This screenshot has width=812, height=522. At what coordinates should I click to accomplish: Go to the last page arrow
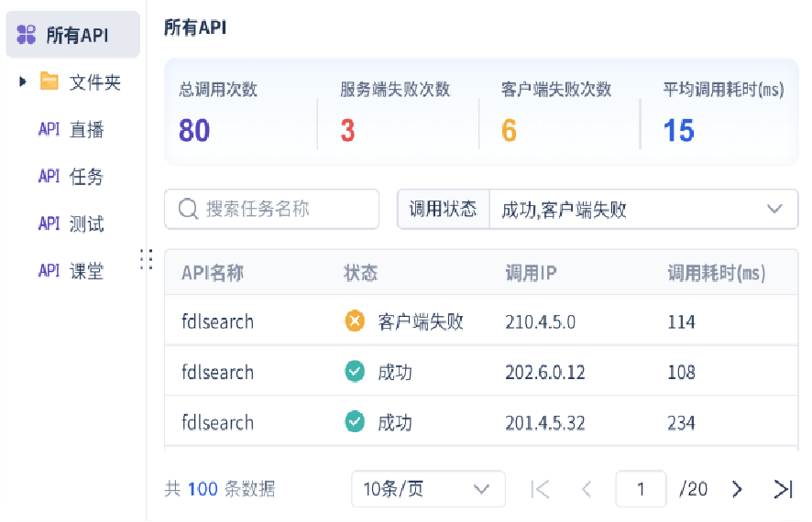783,489
